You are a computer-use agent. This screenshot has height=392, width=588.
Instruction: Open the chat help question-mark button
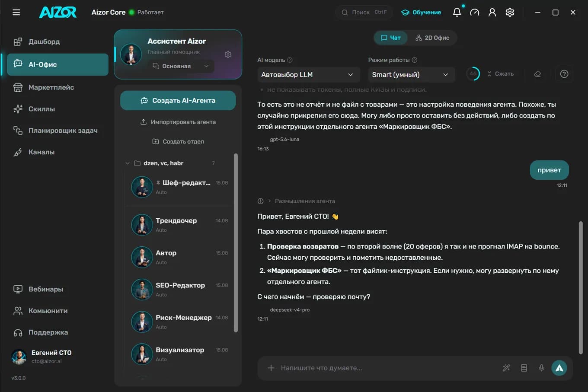click(x=564, y=74)
